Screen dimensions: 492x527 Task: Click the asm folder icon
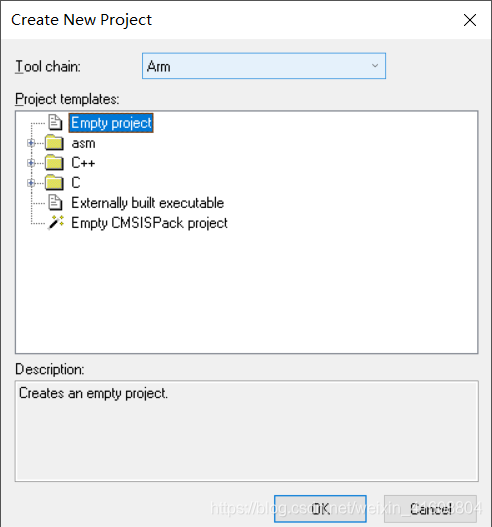click(x=54, y=143)
